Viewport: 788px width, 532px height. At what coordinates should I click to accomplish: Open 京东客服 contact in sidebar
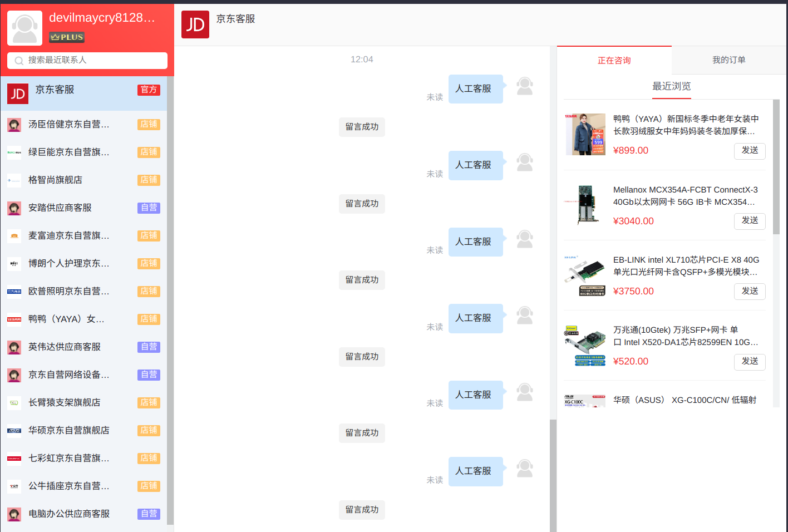[83, 93]
